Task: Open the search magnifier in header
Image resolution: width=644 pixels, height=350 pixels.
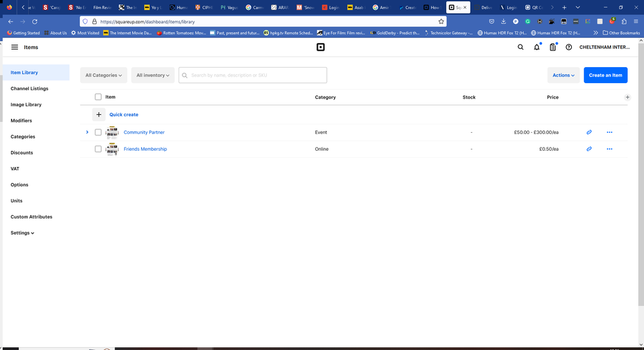Action: pyautogui.click(x=521, y=47)
